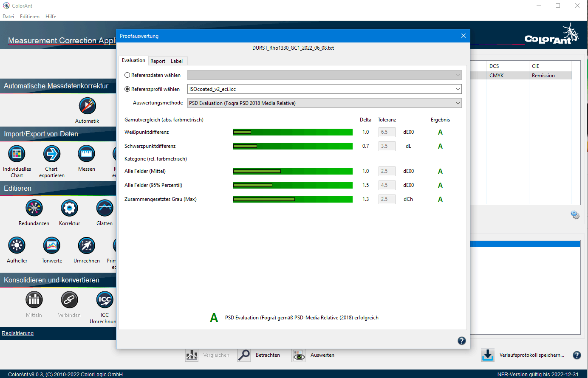Click the Weißpunktdifferenz tolerance field
Image resolution: width=588 pixels, height=378 pixels.
point(387,132)
